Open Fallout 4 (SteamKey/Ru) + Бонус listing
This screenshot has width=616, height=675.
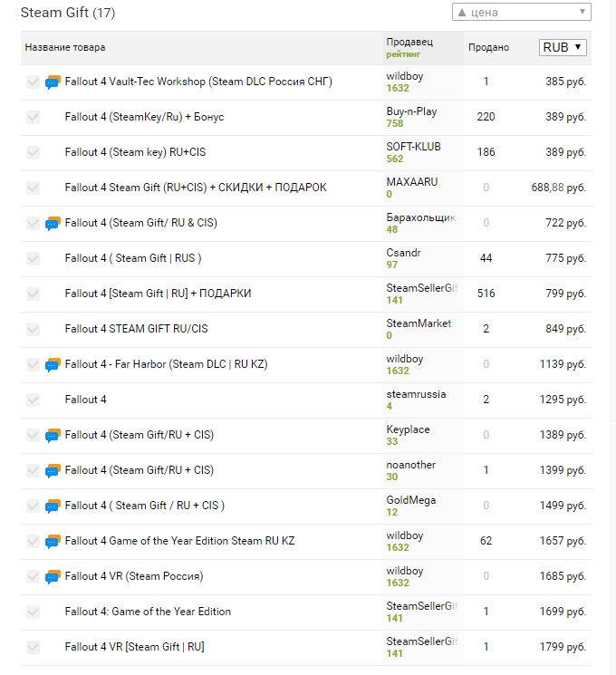click(144, 117)
